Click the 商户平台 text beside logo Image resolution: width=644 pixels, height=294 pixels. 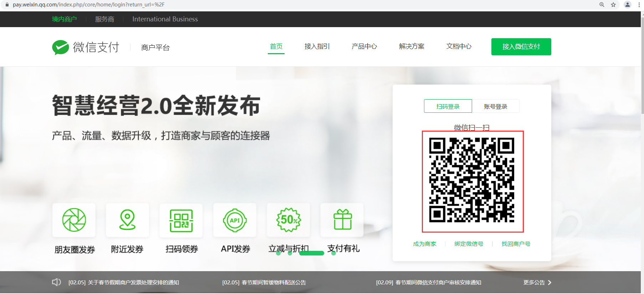155,47
